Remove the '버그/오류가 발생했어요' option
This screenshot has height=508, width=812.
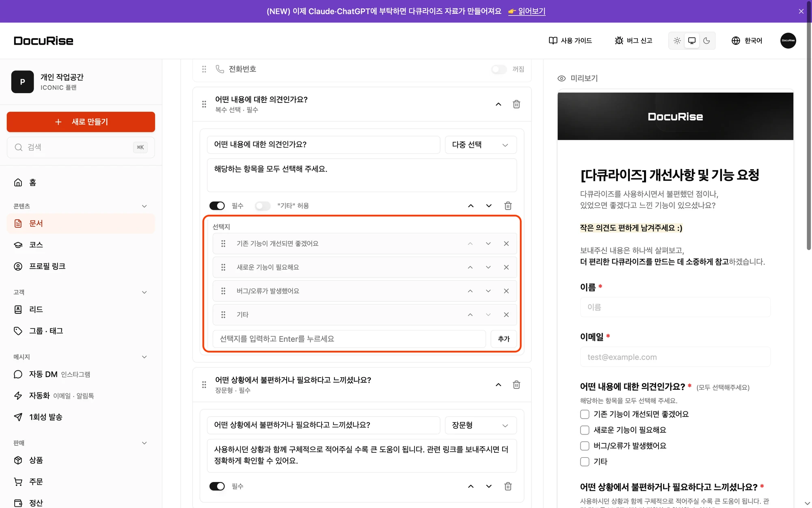pos(506,291)
